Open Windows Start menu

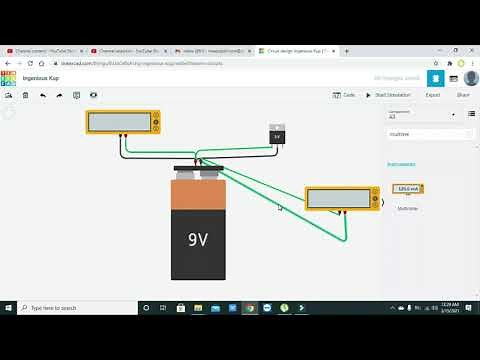pyautogui.click(x=8, y=308)
